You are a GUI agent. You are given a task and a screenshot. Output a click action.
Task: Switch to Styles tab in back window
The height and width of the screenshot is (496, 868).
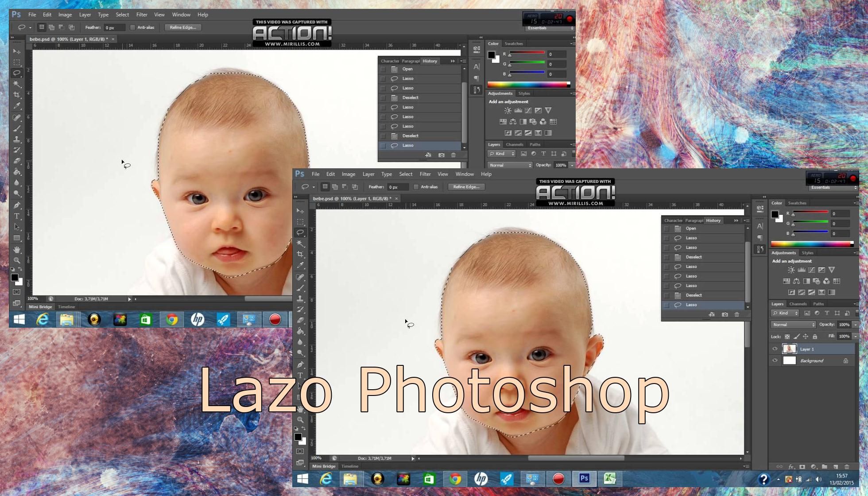524,93
